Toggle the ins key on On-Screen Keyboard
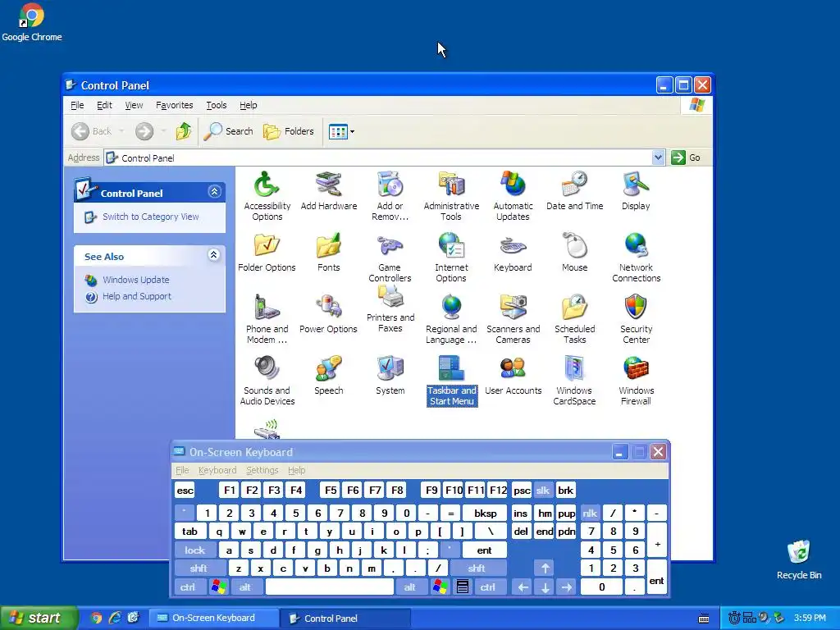This screenshot has height=630, width=840. pyautogui.click(x=521, y=514)
